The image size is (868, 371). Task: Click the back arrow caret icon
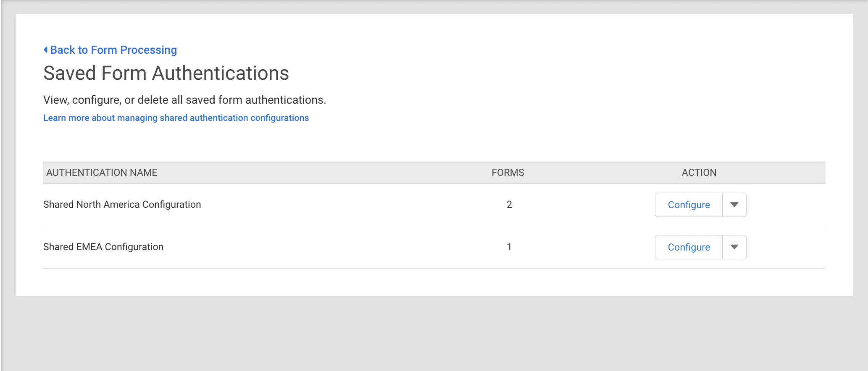[45, 50]
